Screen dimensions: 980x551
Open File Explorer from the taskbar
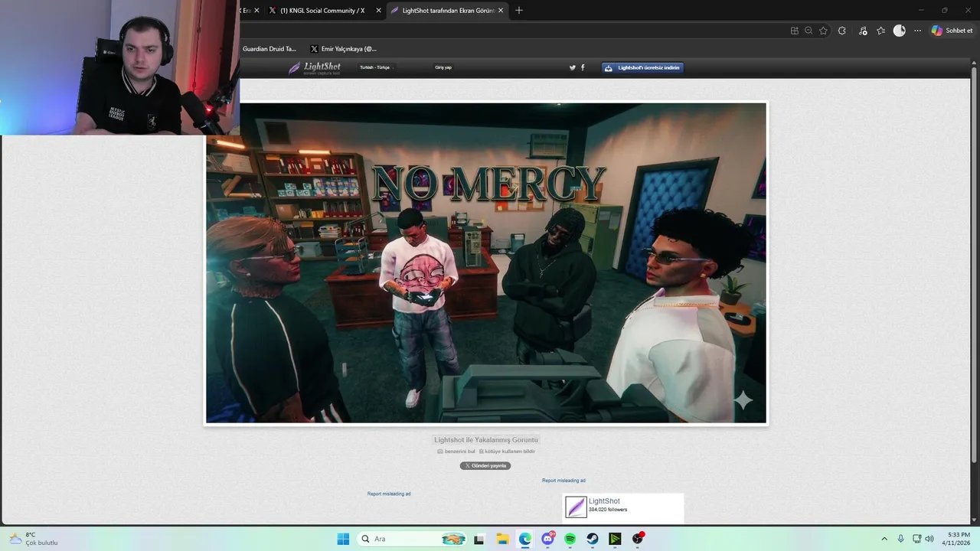click(x=502, y=539)
